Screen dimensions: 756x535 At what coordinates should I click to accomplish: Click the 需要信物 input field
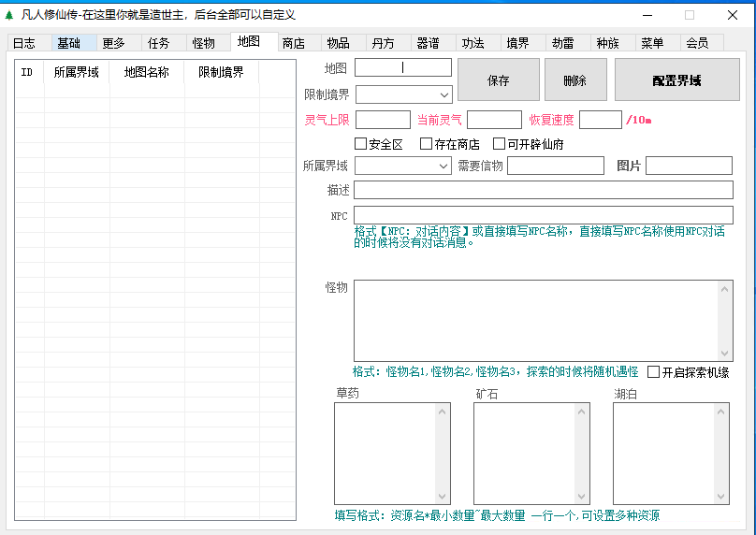click(x=556, y=166)
